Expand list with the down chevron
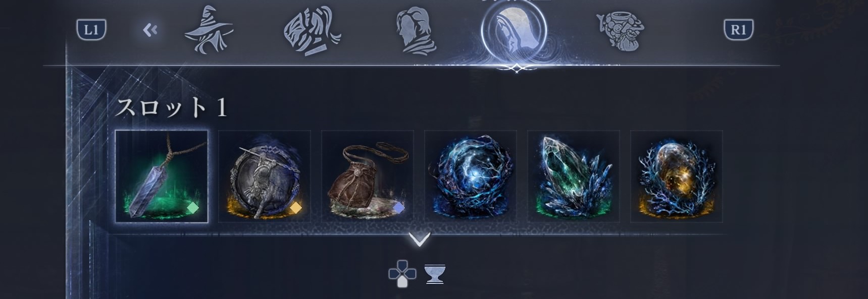This screenshot has height=299, width=868. coord(420,240)
